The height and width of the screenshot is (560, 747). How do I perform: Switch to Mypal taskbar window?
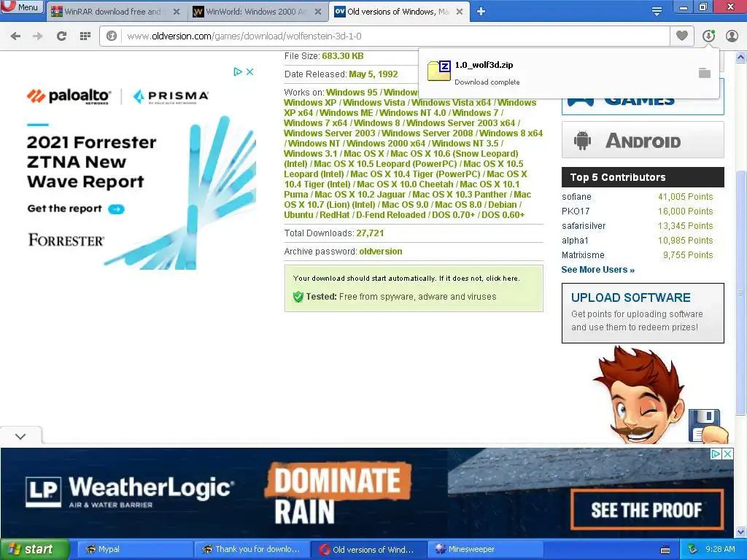(x=134, y=549)
